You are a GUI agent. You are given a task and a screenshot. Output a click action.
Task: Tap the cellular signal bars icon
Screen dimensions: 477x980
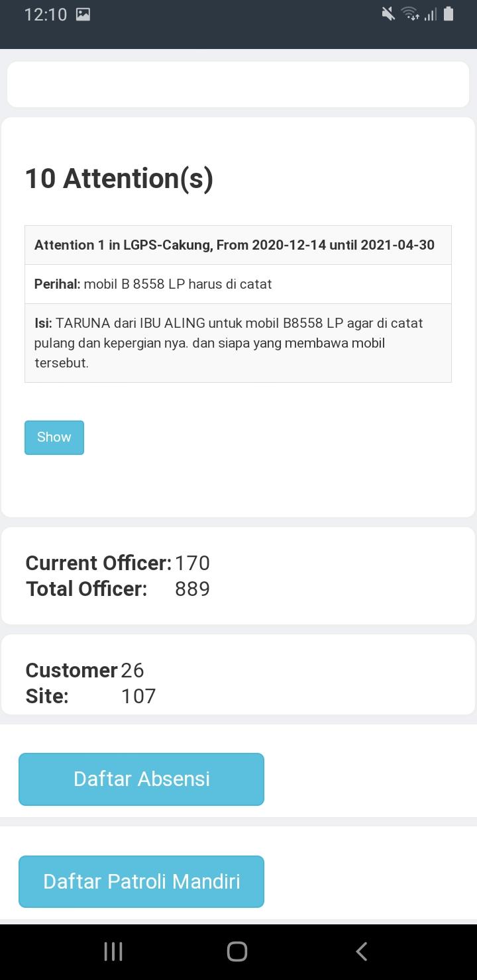pyautogui.click(x=431, y=14)
